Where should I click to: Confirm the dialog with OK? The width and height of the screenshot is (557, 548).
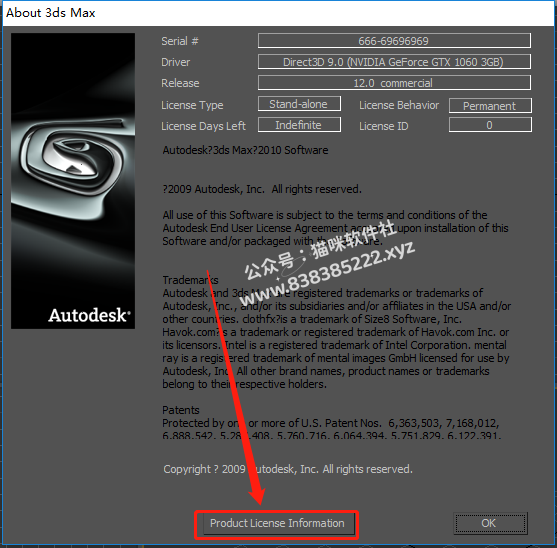click(x=490, y=523)
